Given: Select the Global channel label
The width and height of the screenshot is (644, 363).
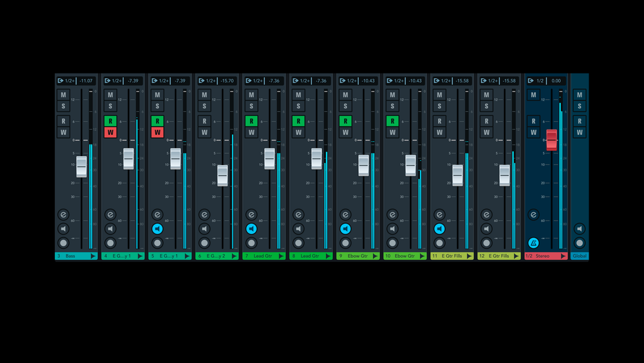Looking at the screenshot, I should point(580,256).
